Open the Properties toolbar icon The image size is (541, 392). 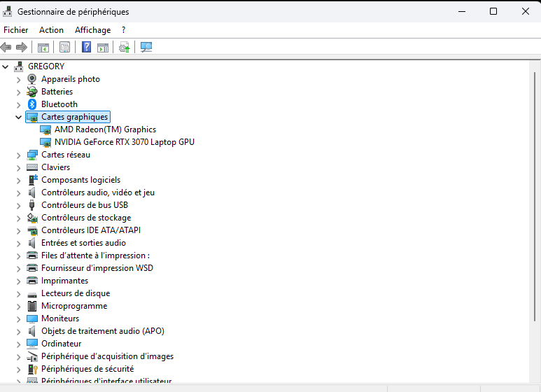pos(64,48)
